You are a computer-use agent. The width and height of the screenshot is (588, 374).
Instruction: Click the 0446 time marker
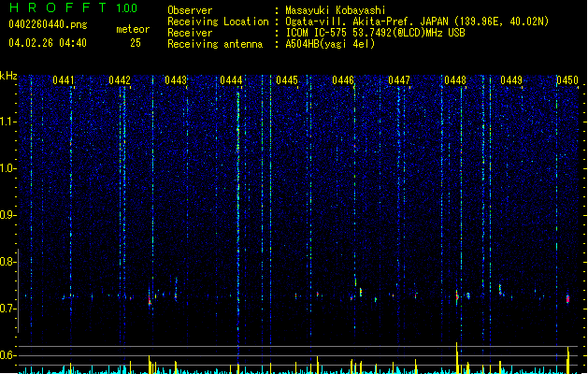343,80
